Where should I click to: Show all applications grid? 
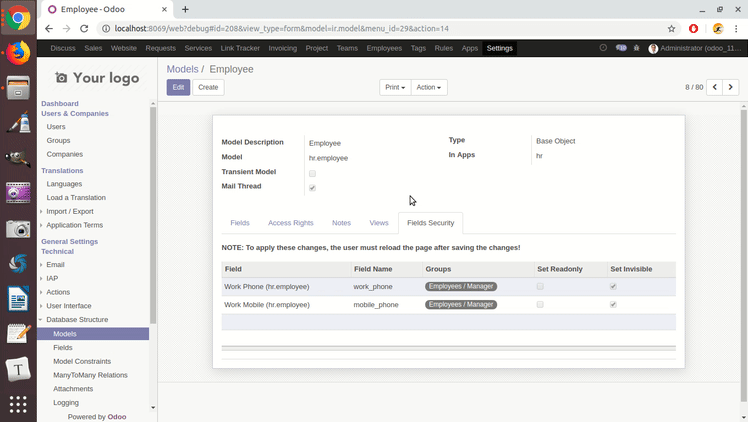pyautogui.click(x=18, y=404)
